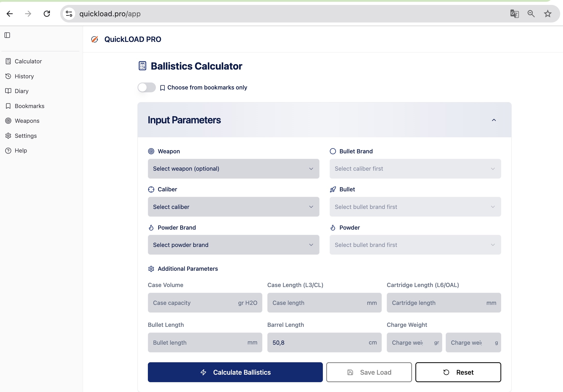Toggle Choose from bookmarks only switch
Image resolution: width=563 pixels, height=392 pixels.
pos(147,87)
